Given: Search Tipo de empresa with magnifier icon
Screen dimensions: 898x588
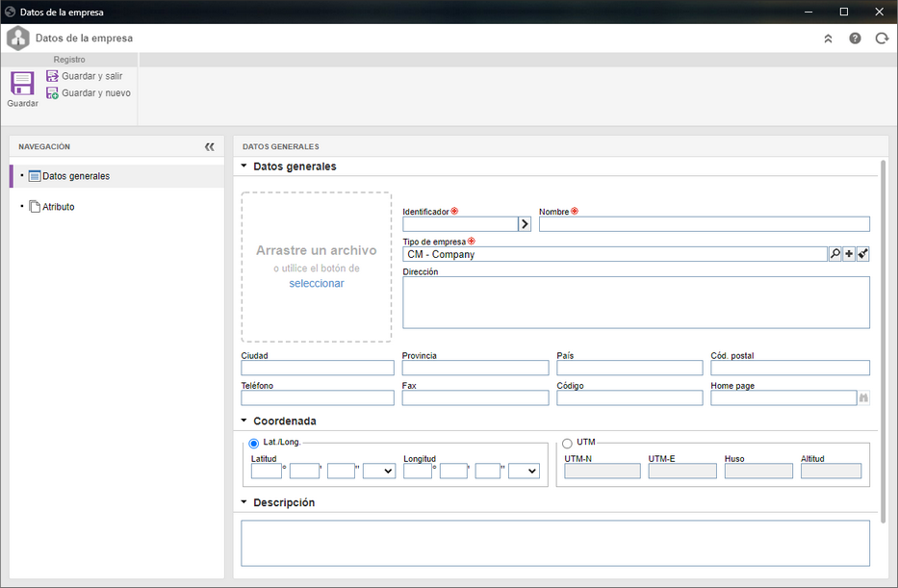Looking at the screenshot, I should pyautogui.click(x=835, y=254).
